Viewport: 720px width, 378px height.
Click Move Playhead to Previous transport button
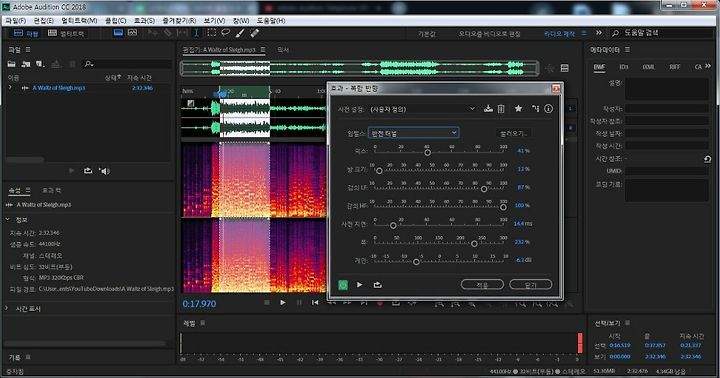point(315,303)
